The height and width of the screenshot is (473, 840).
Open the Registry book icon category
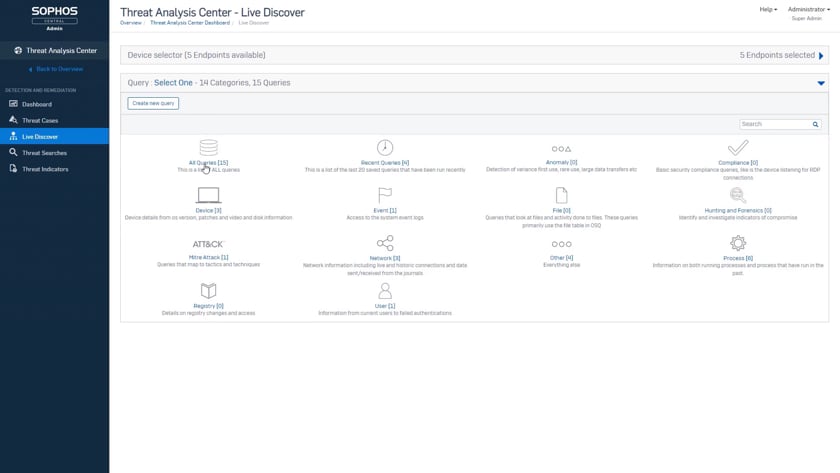coord(208,291)
